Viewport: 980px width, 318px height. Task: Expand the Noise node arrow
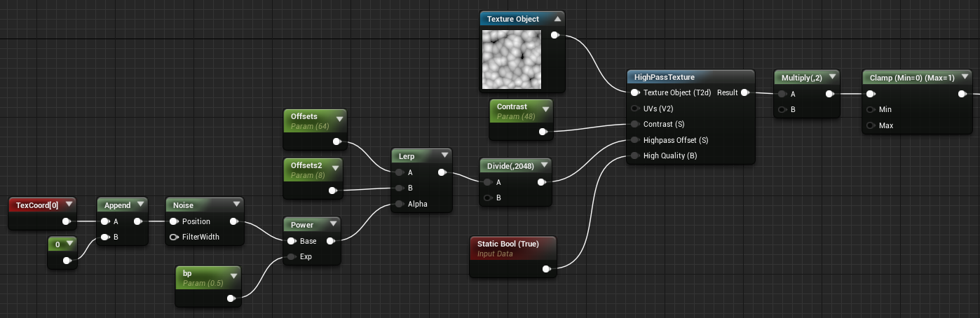click(x=236, y=205)
